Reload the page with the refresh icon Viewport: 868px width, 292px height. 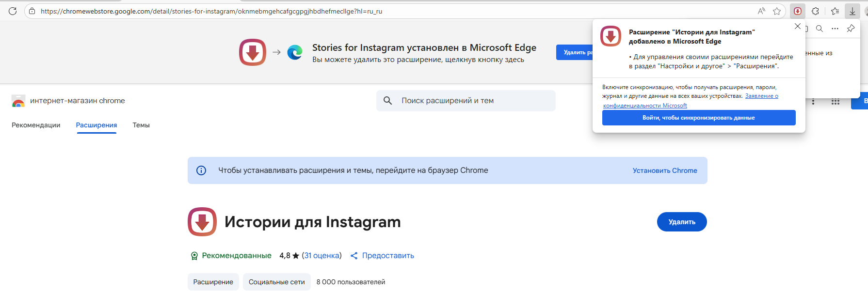pos(12,11)
